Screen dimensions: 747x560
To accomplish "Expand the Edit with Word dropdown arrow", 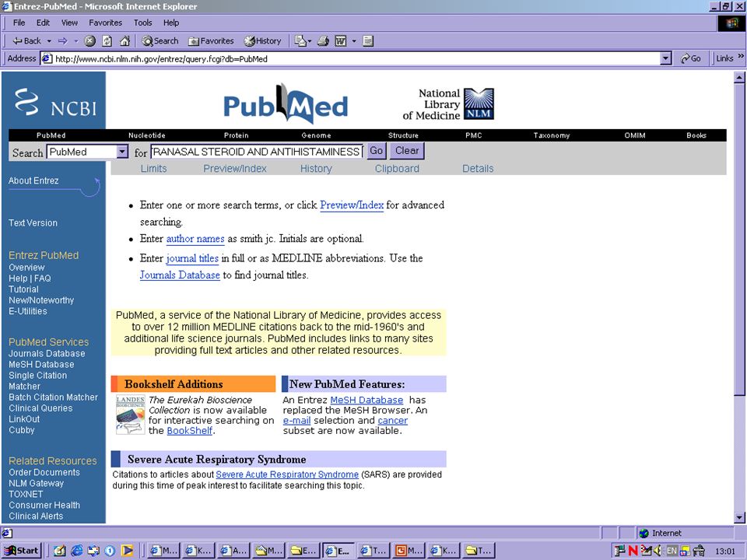I will pyautogui.click(x=353, y=41).
